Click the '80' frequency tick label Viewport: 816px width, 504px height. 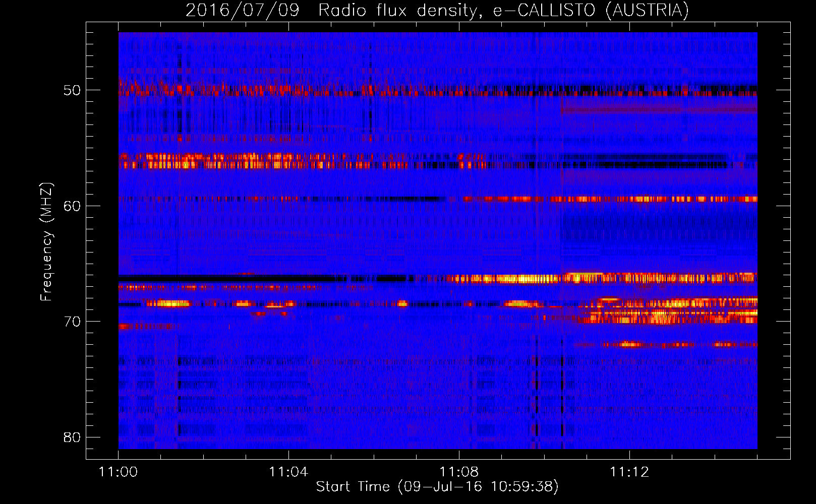(72, 437)
